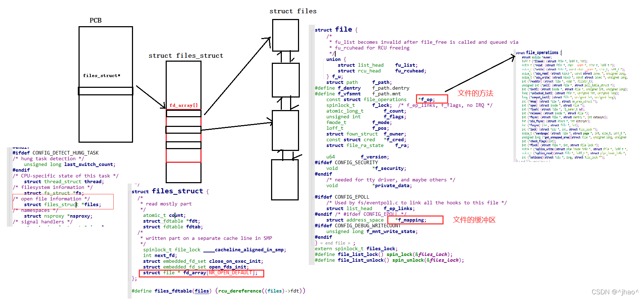Click the "#ifdef CONFIG_DETECT_HUNG_TASK" line
The height and width of the screenshot is (299, 644).
[56, 153]
